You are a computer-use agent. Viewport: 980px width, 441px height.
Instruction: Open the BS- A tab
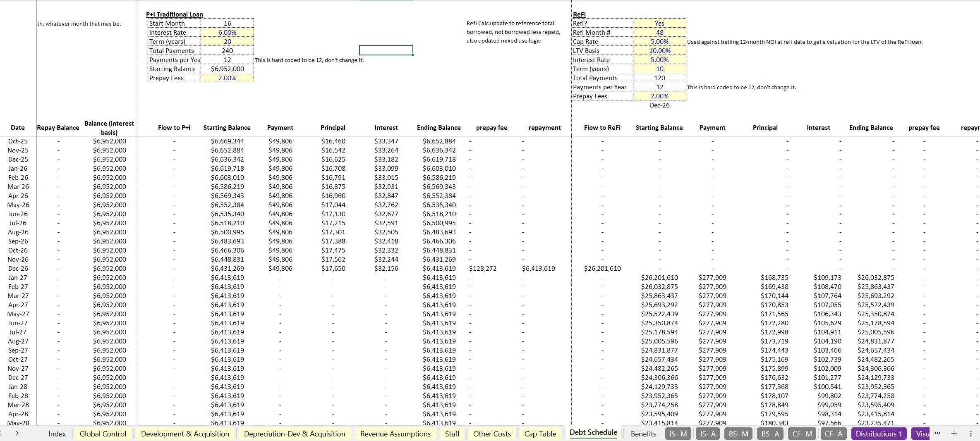pyautogui.click(x=770, y=434)
